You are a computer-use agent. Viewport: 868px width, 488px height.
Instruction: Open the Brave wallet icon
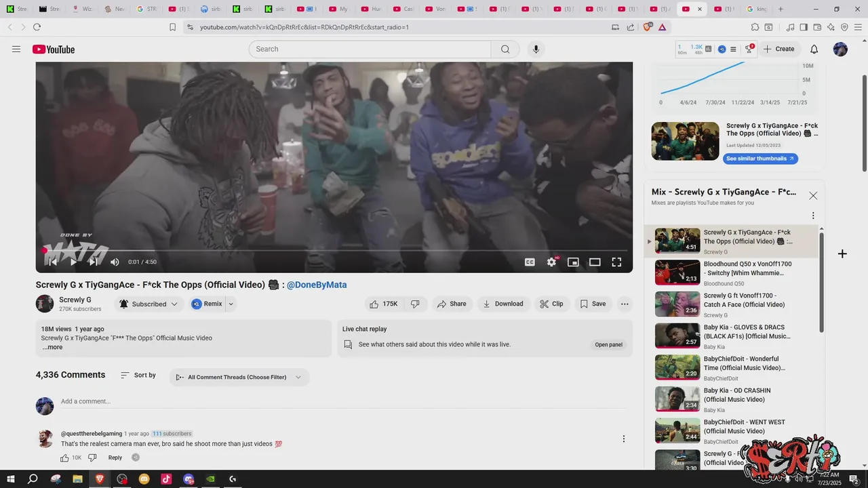tap(817, 27)
